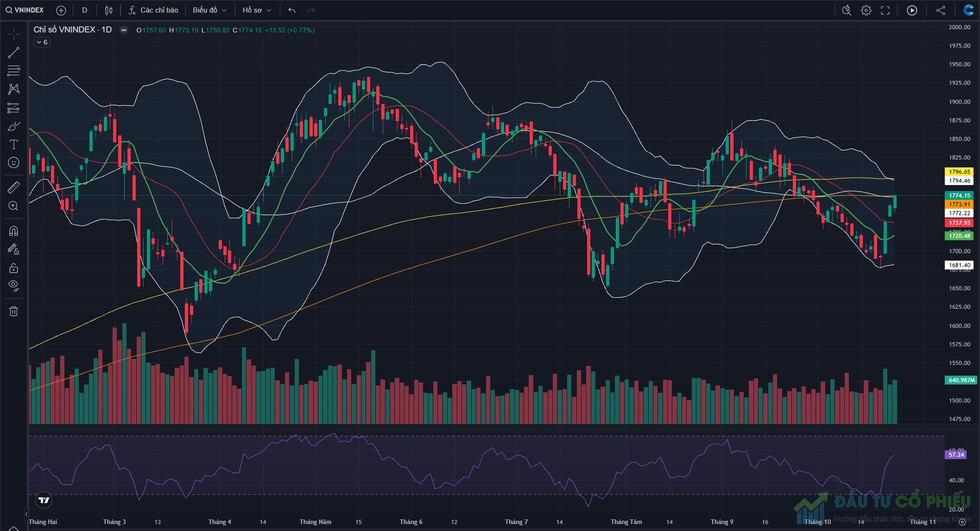Open Các chỉ báo indicators dialog
Screen dimensions: 980x531
tap(153, 10)
